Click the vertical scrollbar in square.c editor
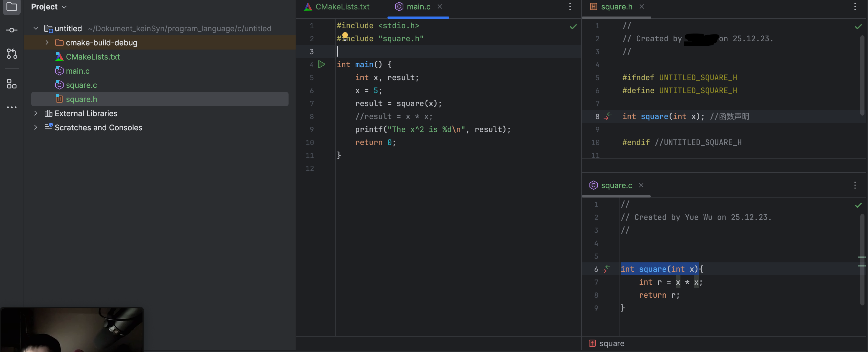 pos(862,260)
